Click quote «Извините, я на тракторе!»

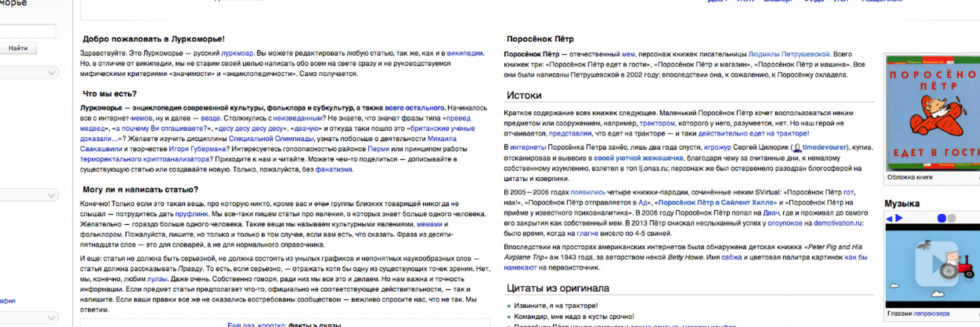click(556, 306)
